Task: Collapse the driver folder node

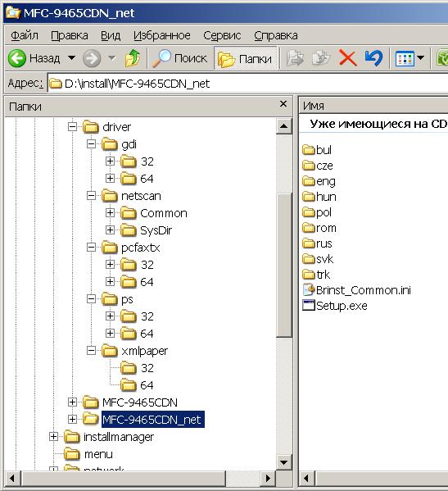Action: click(x=72, y=127)
